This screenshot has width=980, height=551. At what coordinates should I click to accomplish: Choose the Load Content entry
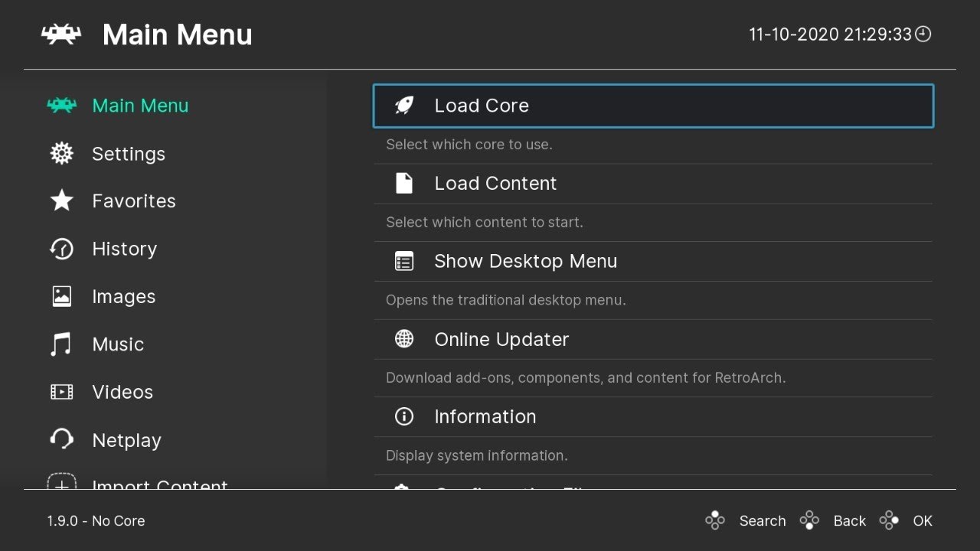(x=653, y=184)
